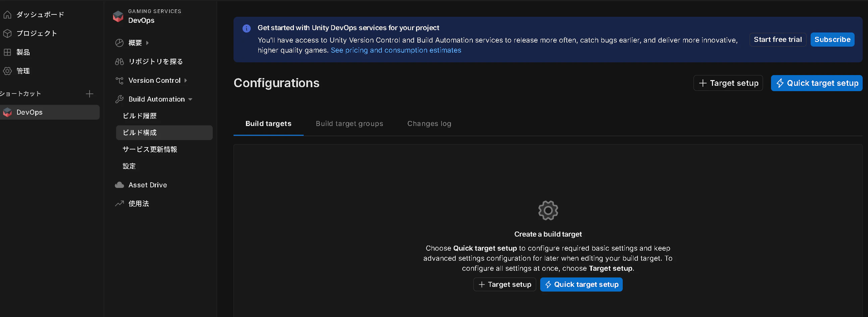This screenshot has height=317, width=868.
Task: Click the products grid icon
Action: [7, 52]
